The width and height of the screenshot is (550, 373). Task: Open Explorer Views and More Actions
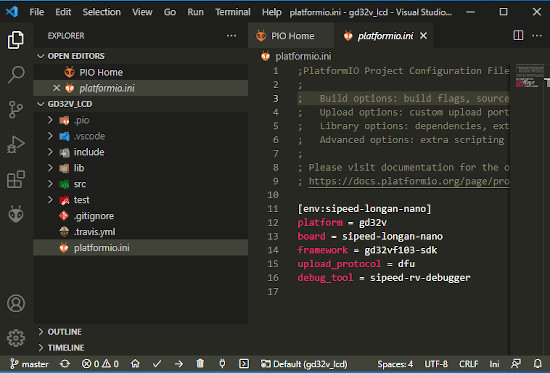(231, 35)
